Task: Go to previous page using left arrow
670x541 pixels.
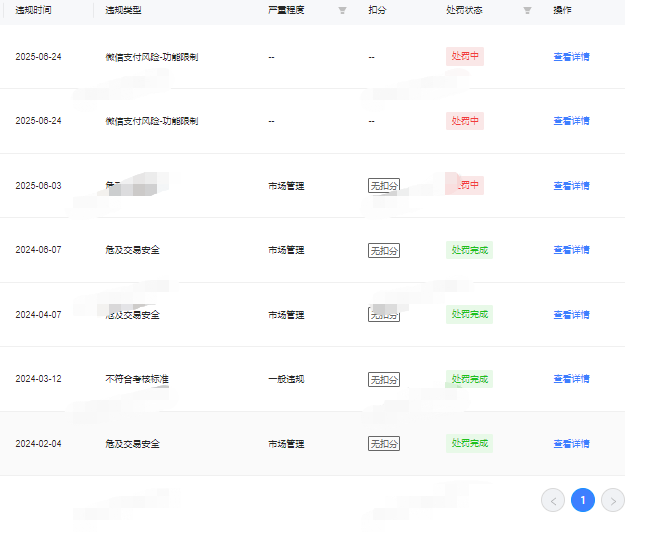Action: point(553,500)
